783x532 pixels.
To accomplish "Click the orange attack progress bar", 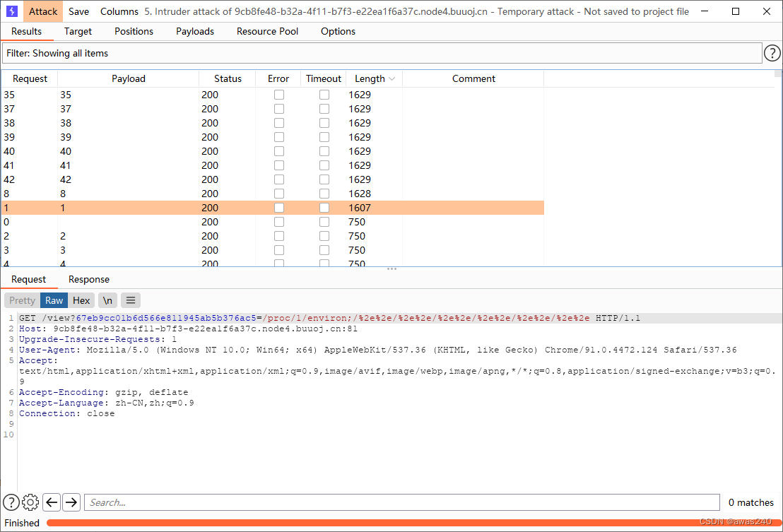I will click(x=410, y=523).
